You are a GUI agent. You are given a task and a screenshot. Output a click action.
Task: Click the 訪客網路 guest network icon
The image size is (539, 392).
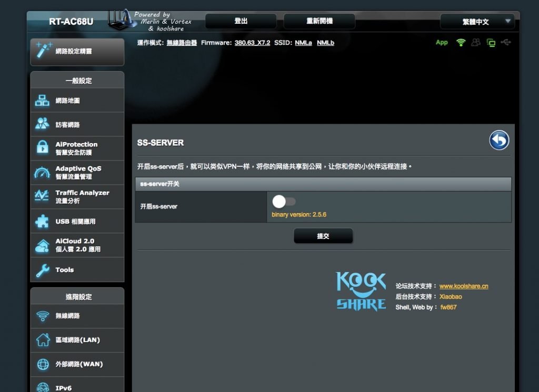[42, 124]
